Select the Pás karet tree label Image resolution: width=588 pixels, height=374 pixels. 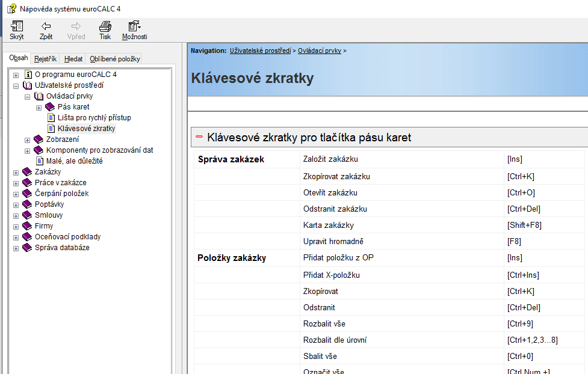pyautogui.click(x=73, y=107)
